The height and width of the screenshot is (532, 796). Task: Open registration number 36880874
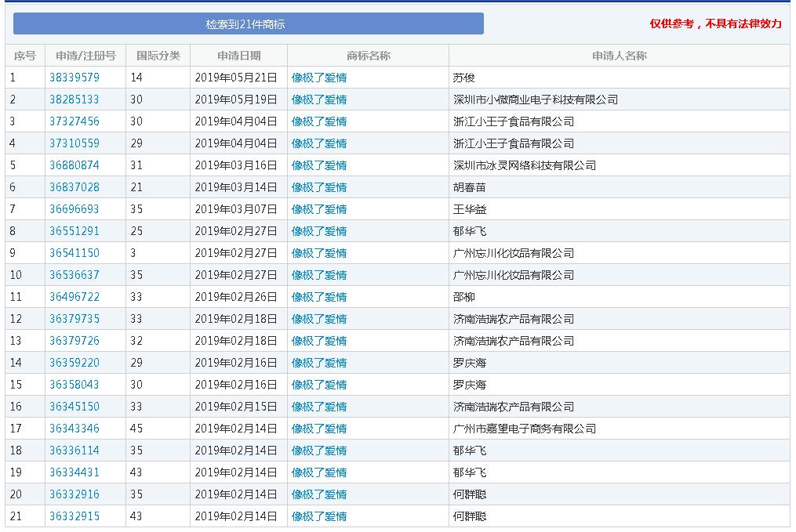point(75,165)
